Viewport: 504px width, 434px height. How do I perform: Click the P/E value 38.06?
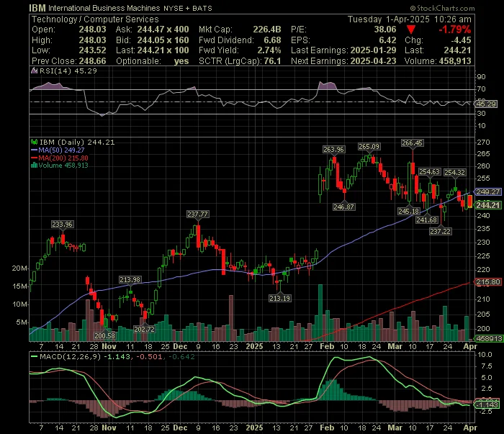point(385,30)
